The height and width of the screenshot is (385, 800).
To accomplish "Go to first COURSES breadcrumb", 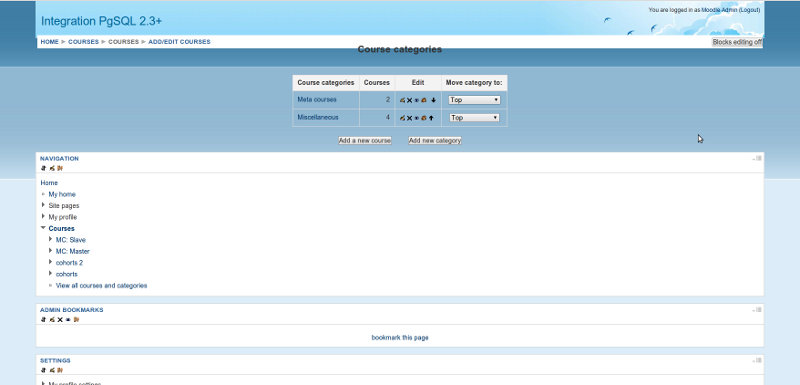I will pos(83,42).
